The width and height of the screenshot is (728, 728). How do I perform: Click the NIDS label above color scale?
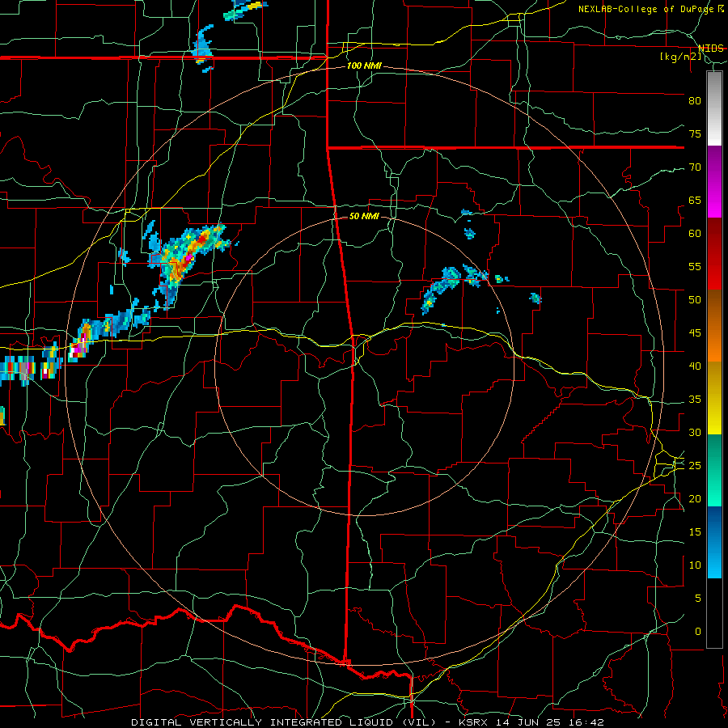[x=710, y=49]
